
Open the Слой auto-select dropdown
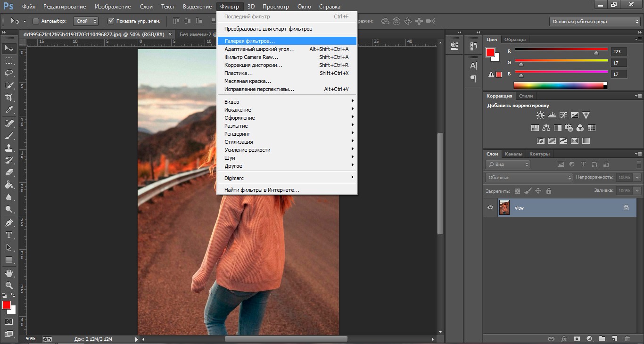86,21
